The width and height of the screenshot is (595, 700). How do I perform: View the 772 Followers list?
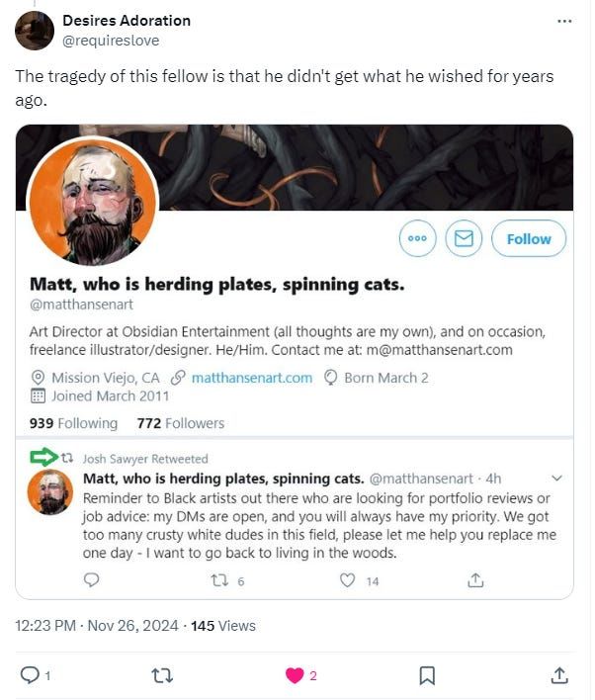pos(181,423)
